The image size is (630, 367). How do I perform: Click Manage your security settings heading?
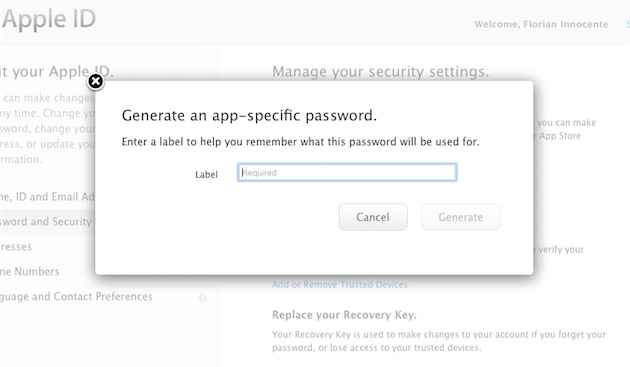381,72
